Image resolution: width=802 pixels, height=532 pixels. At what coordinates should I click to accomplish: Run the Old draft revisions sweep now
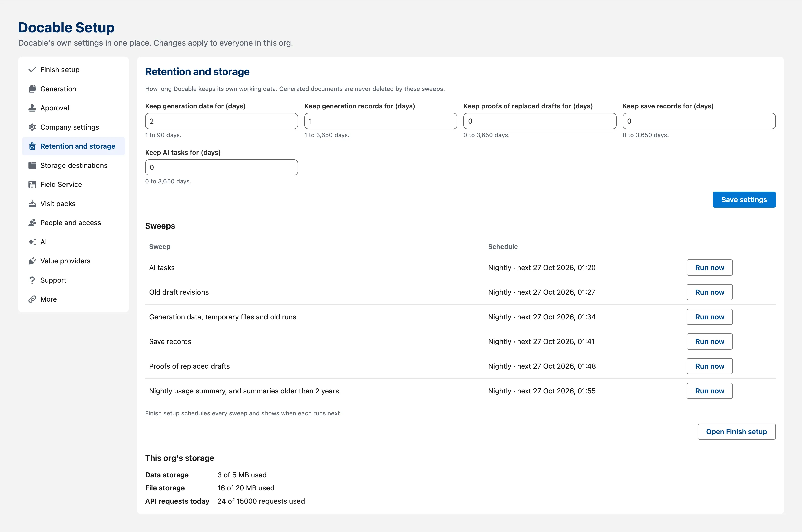(x=710, y=292)
